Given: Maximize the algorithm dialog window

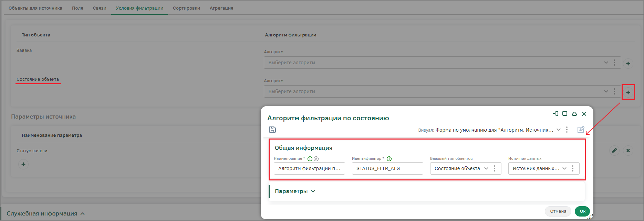Looking at the screenshot, I should [565, 113].
